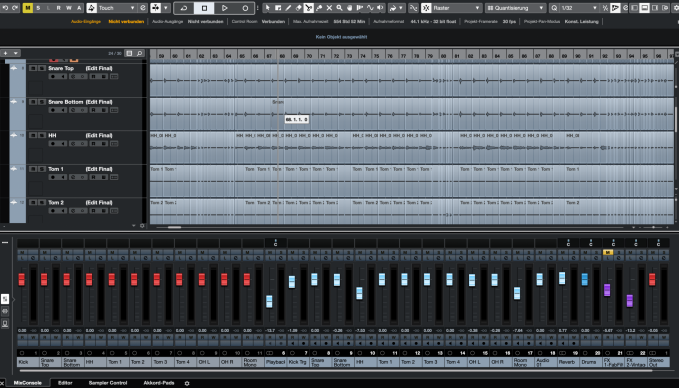Select the Line sine-wave tool

(370, 8)
